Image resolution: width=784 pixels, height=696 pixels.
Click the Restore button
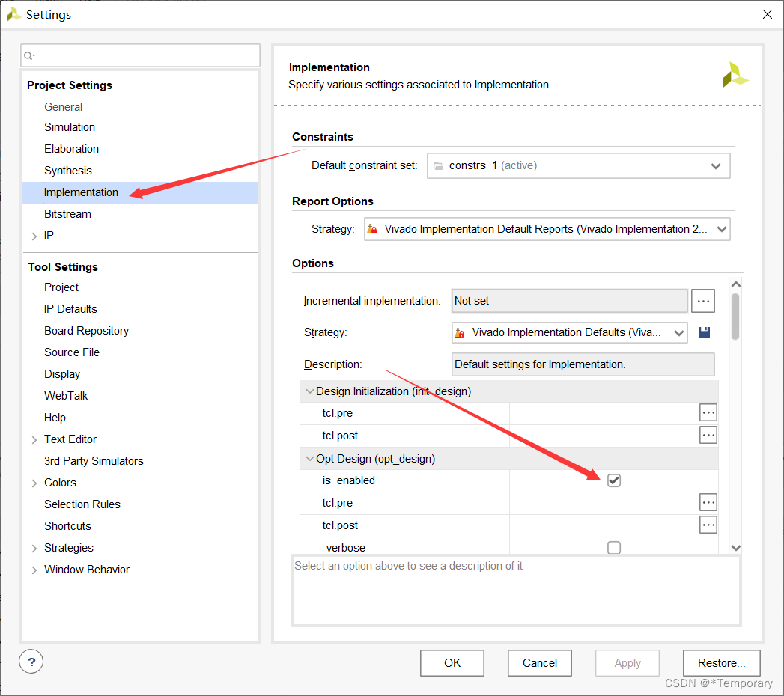[721, 663]
